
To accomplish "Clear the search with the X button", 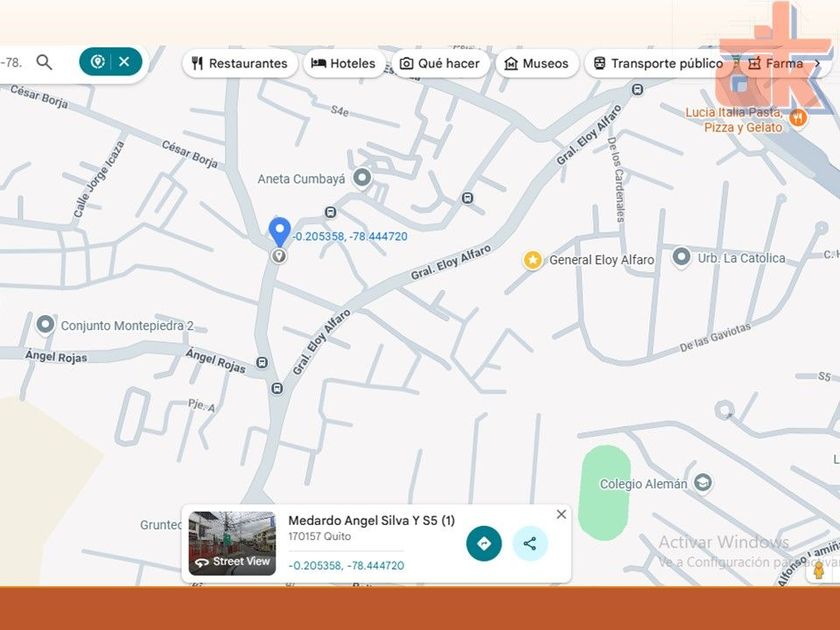I will pos(124,62).
